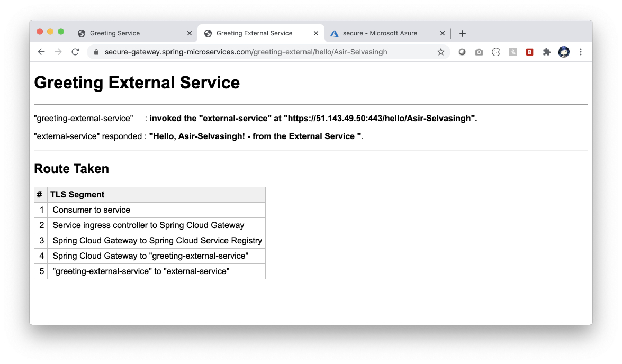Click the globe favicon on Greeting Service tab
The height and width of the screenshot is (364, 622).
[82, 33]
